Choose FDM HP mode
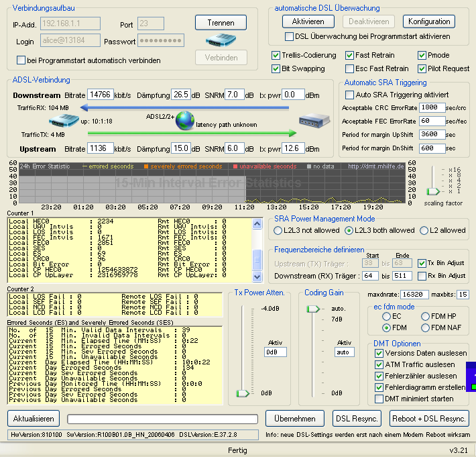Viewport: 476px width, 457px height. pos(425,316)
